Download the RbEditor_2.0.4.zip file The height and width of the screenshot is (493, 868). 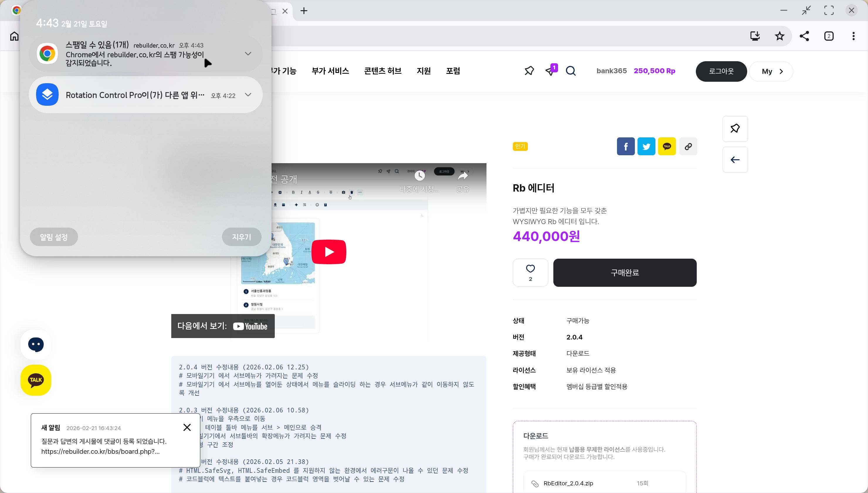[568, 483]
